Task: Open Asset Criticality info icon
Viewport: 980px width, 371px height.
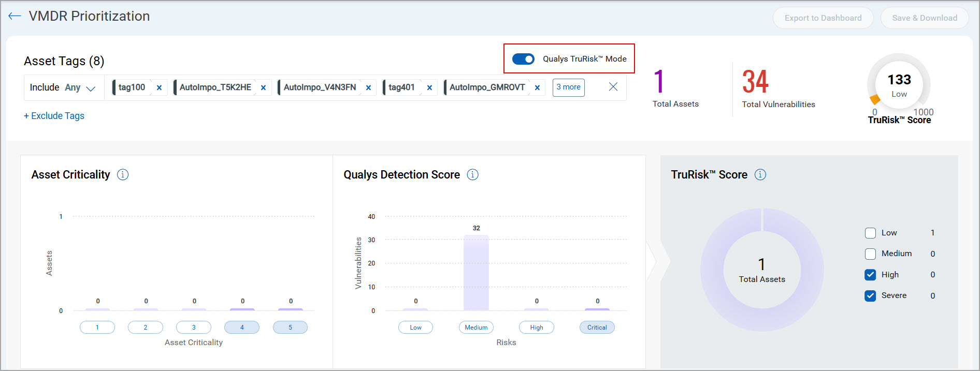Action: 123,175
